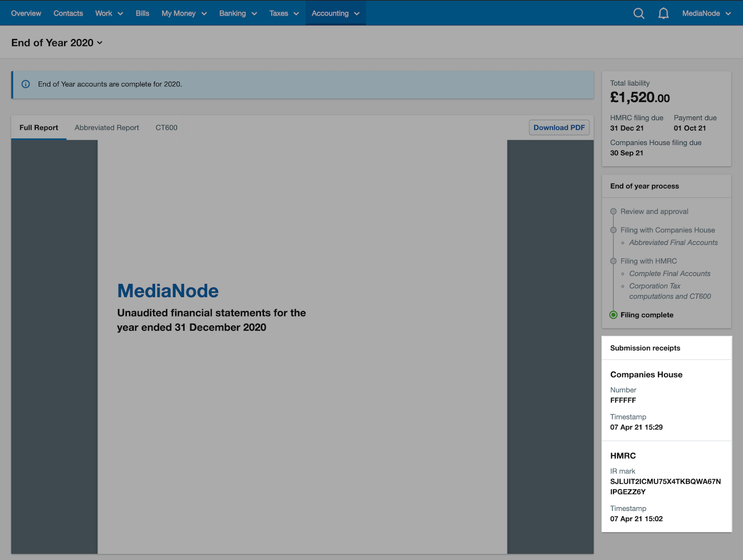This screenshot has height=560, width=743.
Task: Click the Payment due date 01 Oct 21
Action: coord(690,128)
